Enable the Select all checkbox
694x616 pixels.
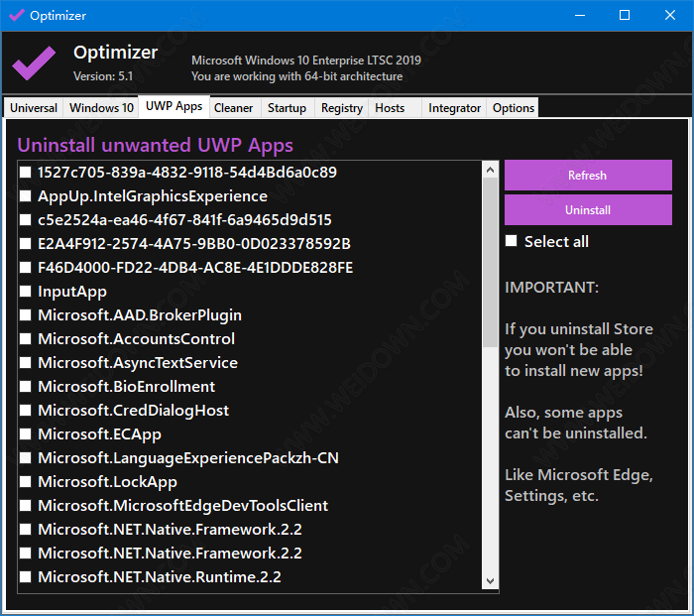(512, 241)
